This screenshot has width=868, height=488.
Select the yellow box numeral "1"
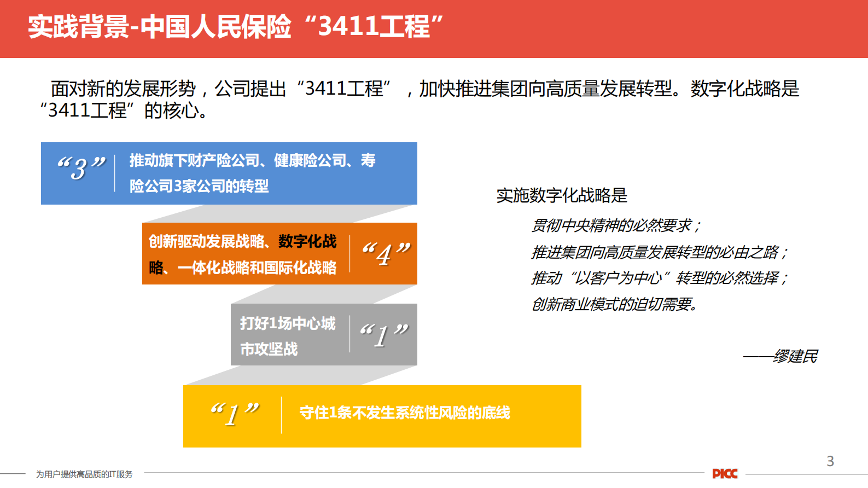pyautogui.click(x=234, y=414)
